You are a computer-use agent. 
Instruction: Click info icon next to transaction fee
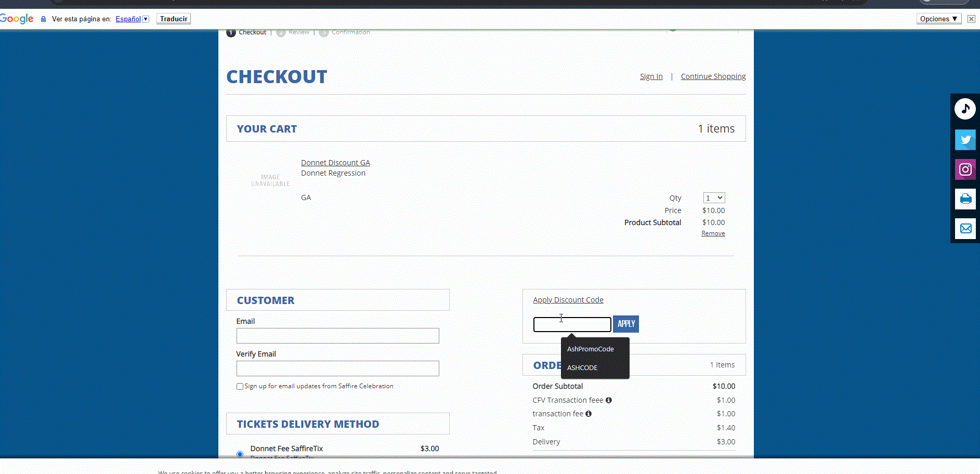pyautogui.click(x=589, y=414)
